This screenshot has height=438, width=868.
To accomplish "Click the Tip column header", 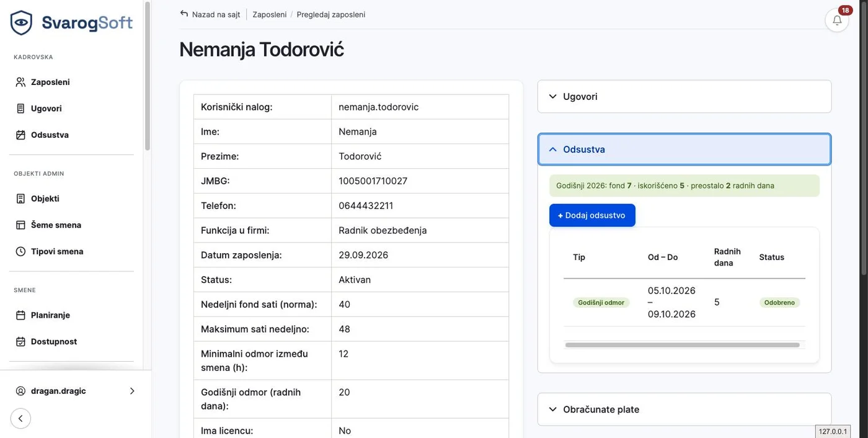I will [x=579, y=257].
